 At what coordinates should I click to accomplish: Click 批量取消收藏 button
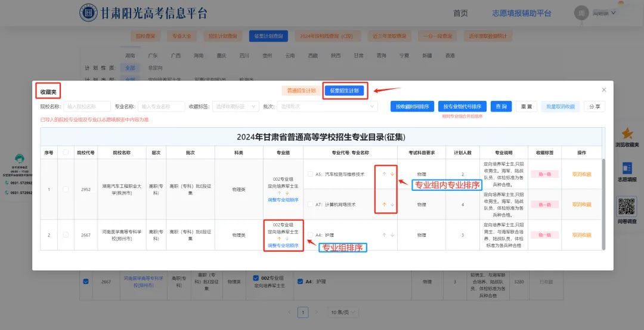coord(560,106)
